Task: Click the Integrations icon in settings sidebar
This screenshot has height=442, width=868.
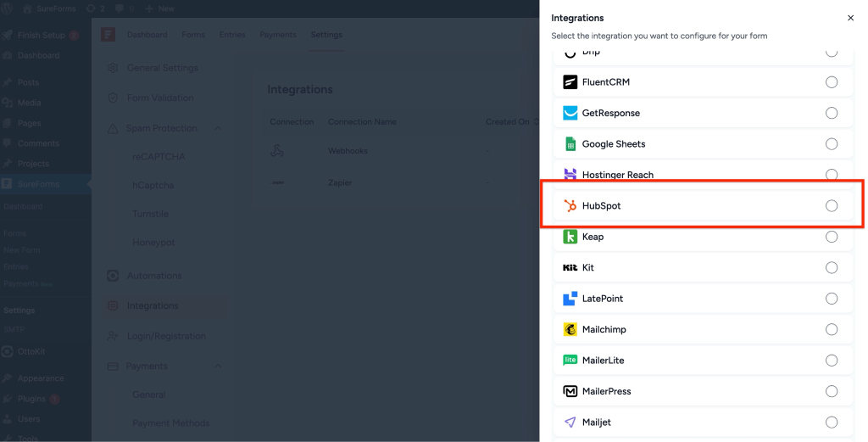Action: click(113, 305)
